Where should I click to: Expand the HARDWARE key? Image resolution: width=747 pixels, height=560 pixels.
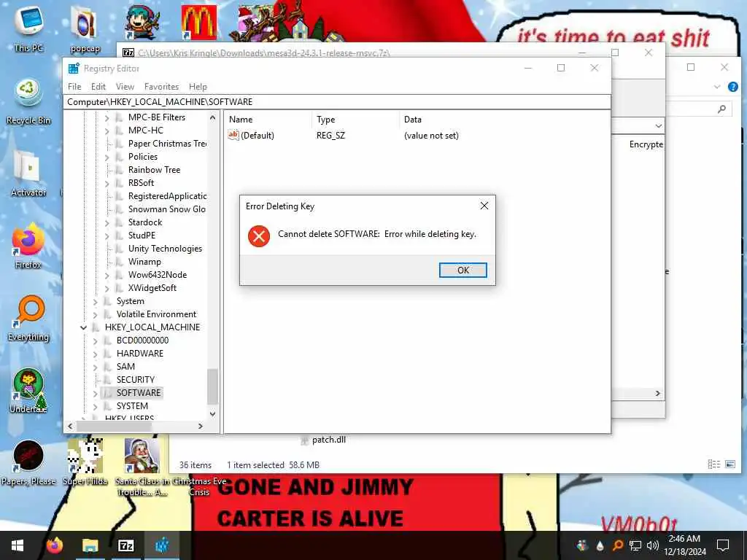tap(95, 354)
